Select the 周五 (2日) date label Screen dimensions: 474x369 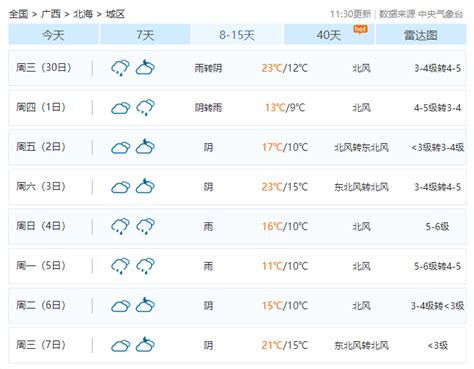point(41,147)
